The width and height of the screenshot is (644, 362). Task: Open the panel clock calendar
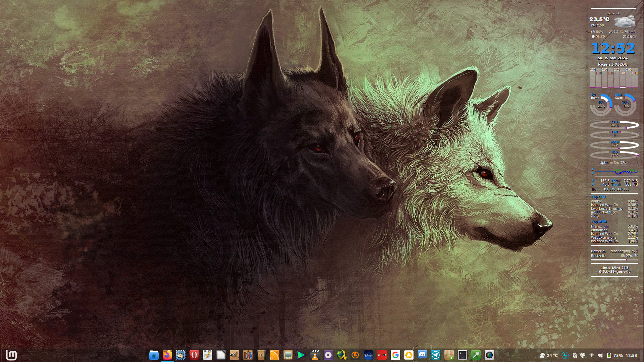[631, 355]
